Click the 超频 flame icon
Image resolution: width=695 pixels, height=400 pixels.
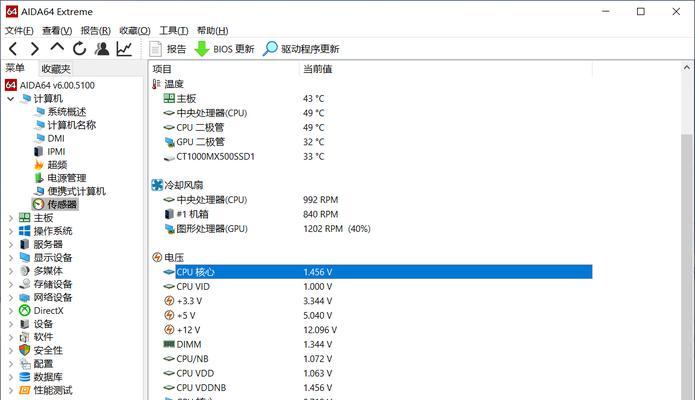39,165
